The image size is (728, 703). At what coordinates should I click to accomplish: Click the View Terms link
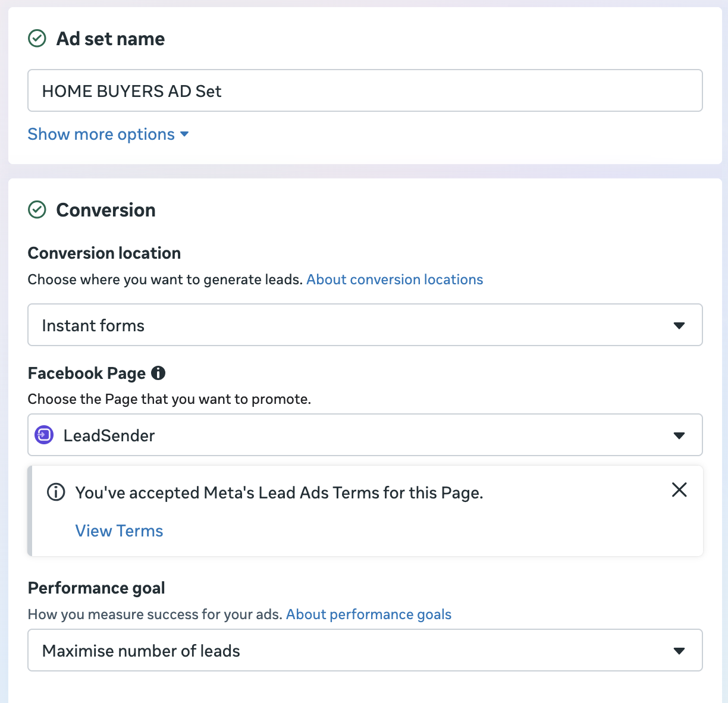click(x=119, y=531)
